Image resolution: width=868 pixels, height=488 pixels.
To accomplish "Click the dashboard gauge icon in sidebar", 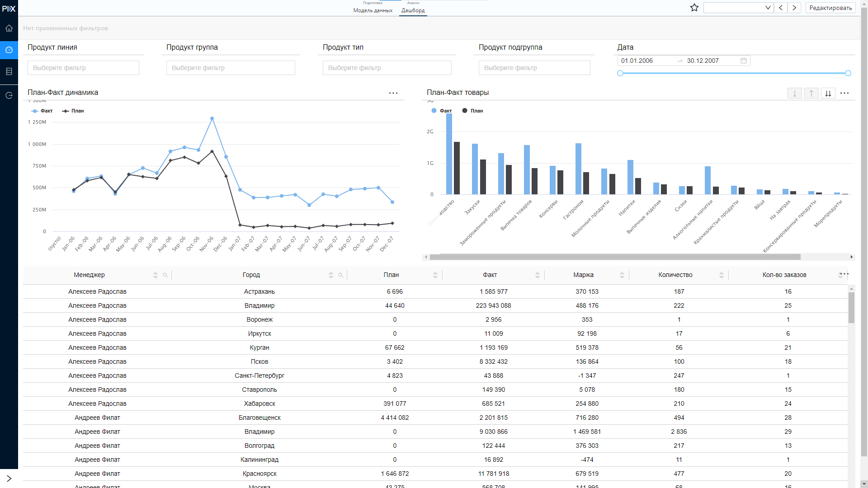I will 9,50.
